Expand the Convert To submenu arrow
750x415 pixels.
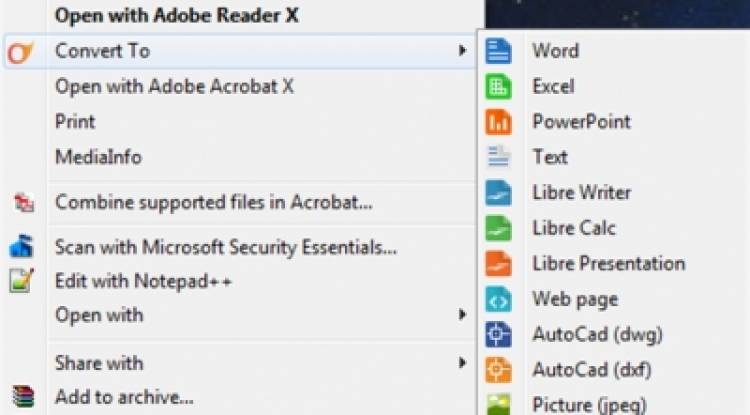(462, 51)
